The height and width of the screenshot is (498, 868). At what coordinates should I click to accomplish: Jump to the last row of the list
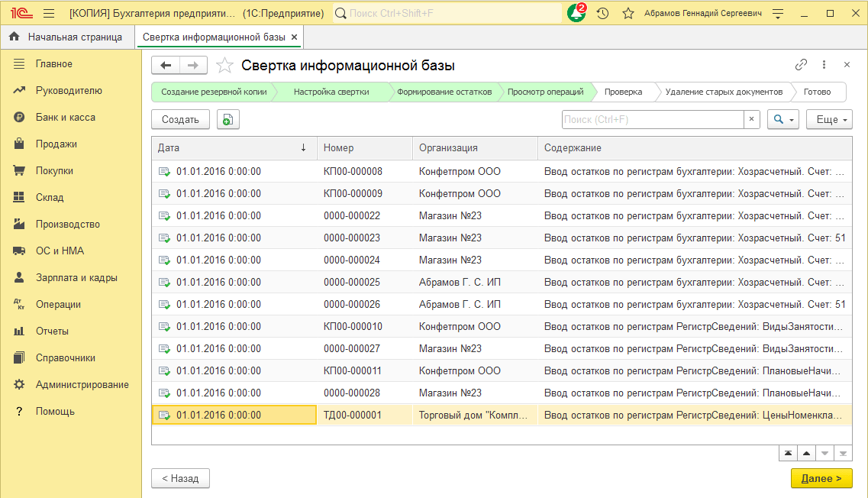pyautogui.click(x=843, y=453)
